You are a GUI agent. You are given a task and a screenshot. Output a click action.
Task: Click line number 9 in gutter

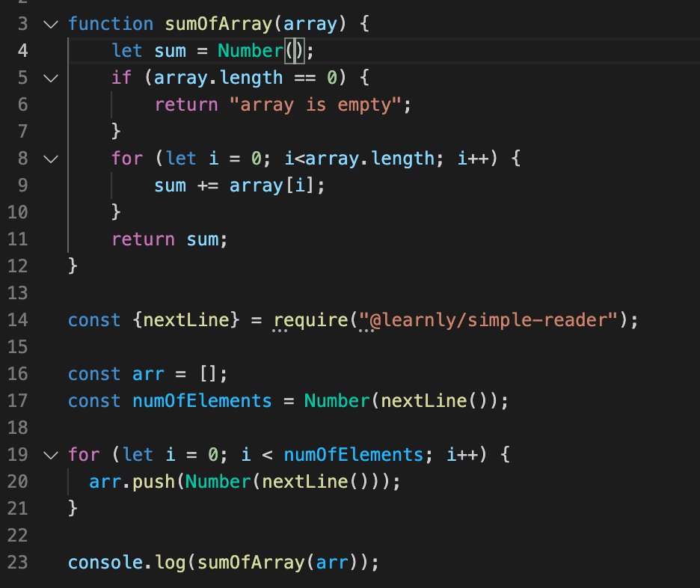point(22,186)
